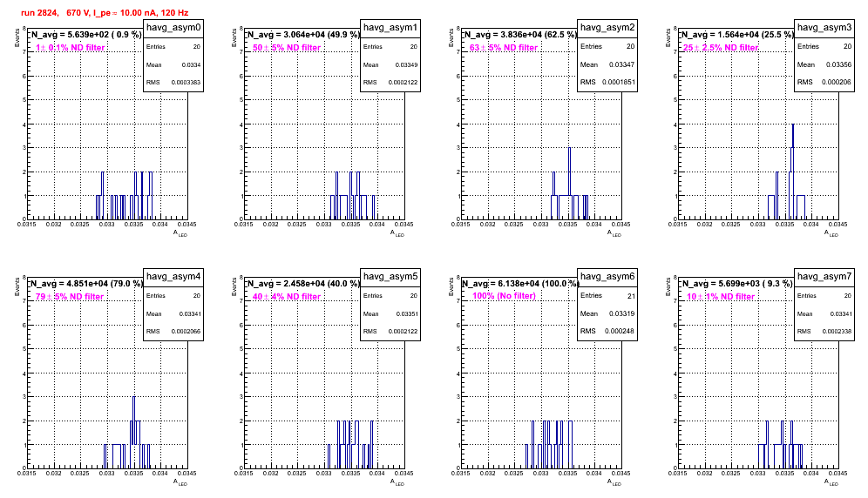Click the magenta 40± 4% ND filter label
868x498 pixels.
tap(287, 297)
